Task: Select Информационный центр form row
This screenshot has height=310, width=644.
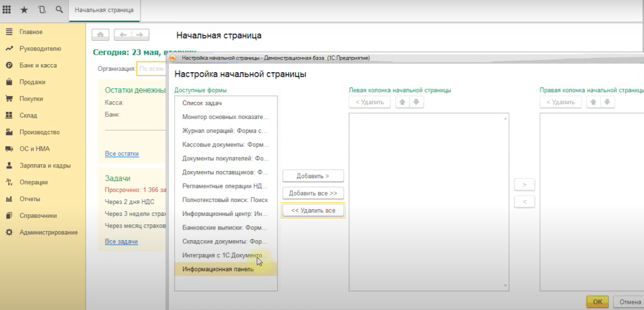Action: (226, 214)
